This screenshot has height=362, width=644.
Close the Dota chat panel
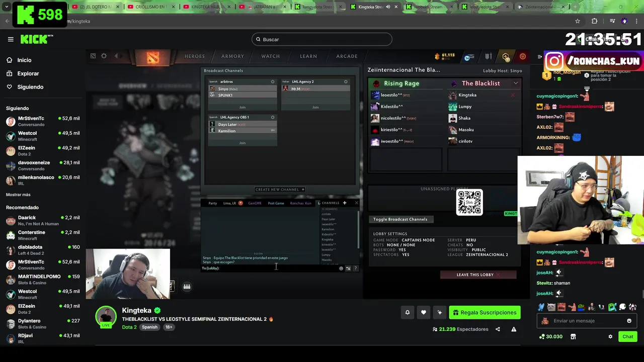pos(356,203)
